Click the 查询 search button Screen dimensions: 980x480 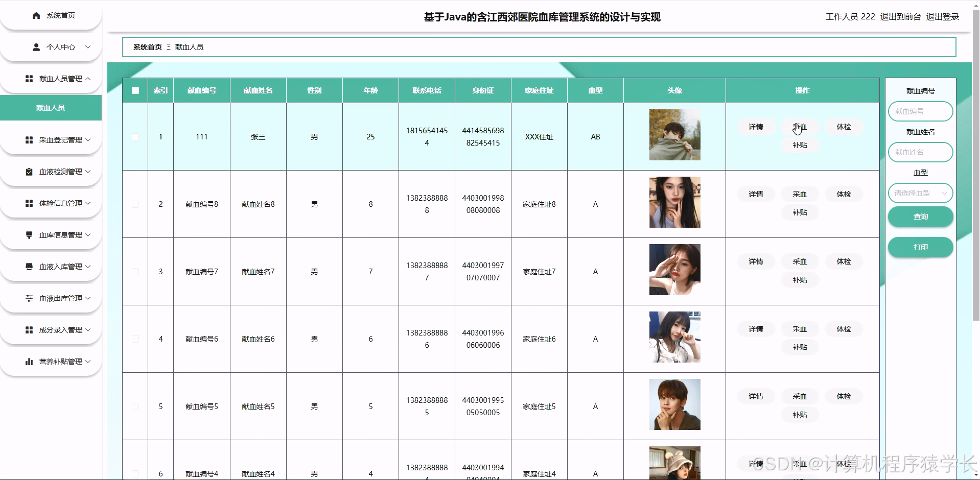920,217
